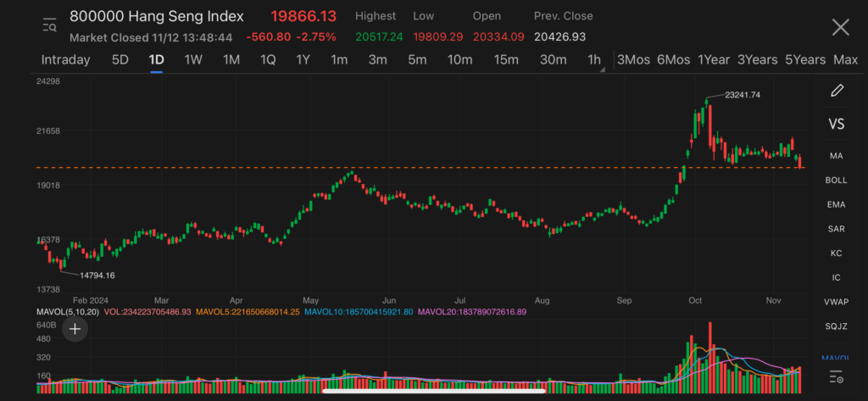Click the 14794.16 low price label
Screen dimensions: 868x401
point(97,276)
